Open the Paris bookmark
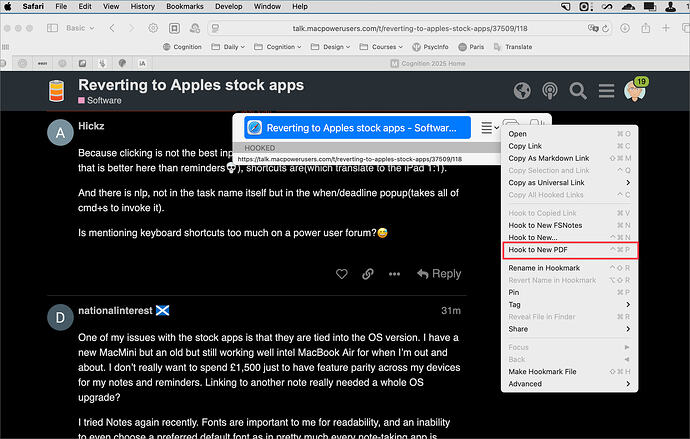The width and height of the screenshot is (690, 439). point(471,47)
